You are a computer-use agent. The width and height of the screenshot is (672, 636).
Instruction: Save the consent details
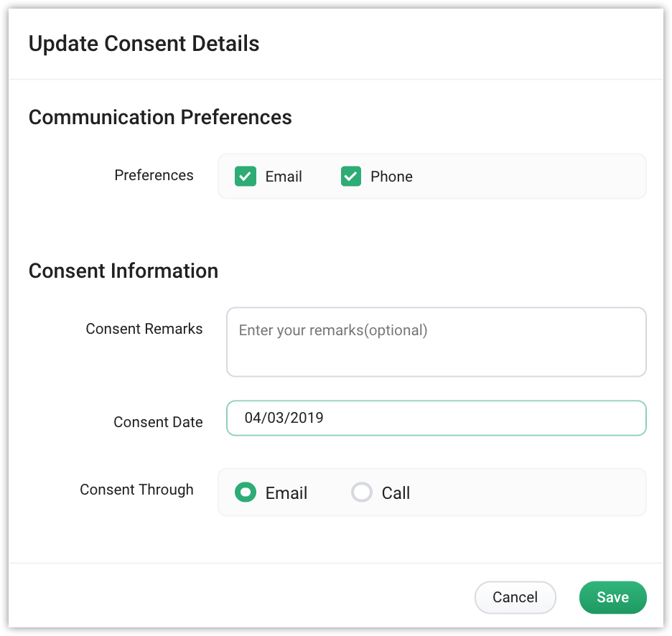click(612, 597)
